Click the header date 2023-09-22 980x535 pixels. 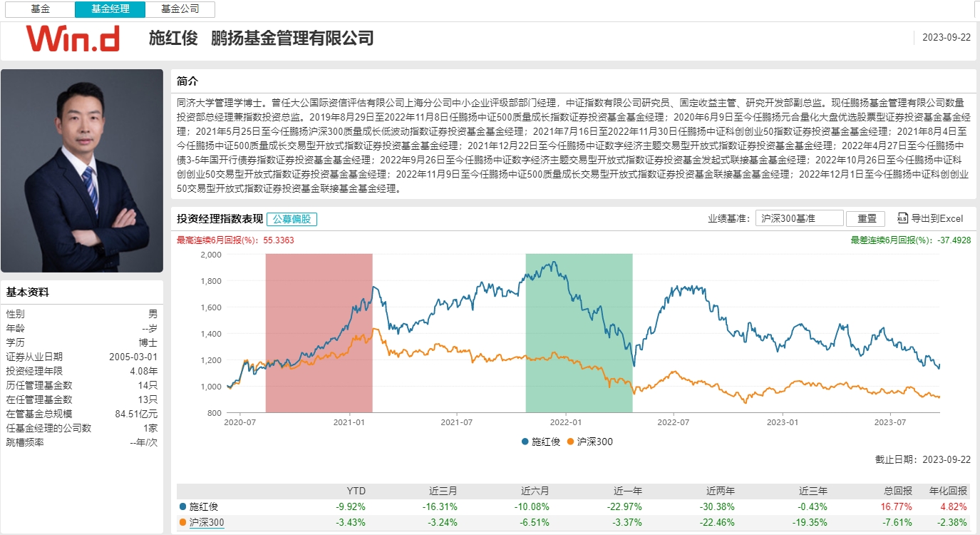pos(947,38)
